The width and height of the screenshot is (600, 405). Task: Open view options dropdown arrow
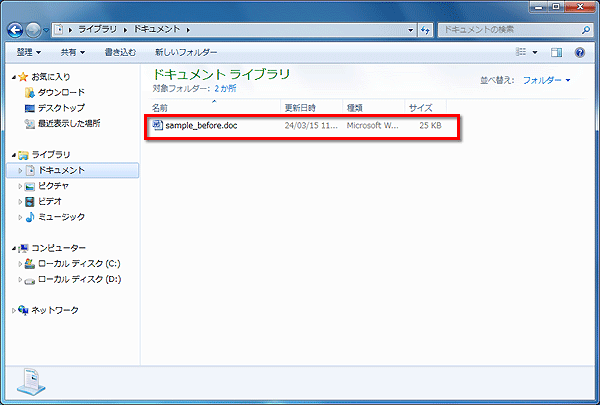coord(535,52)
